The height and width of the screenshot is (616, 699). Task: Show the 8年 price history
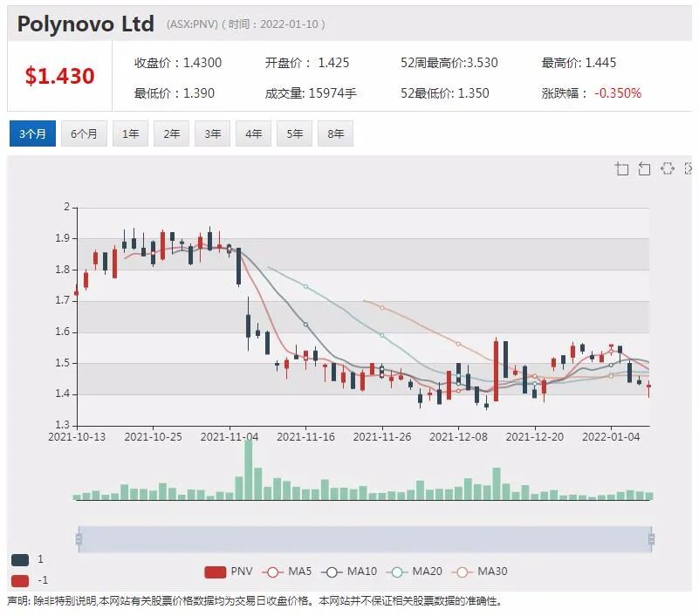pyautogui.click(x=335, y=133)
